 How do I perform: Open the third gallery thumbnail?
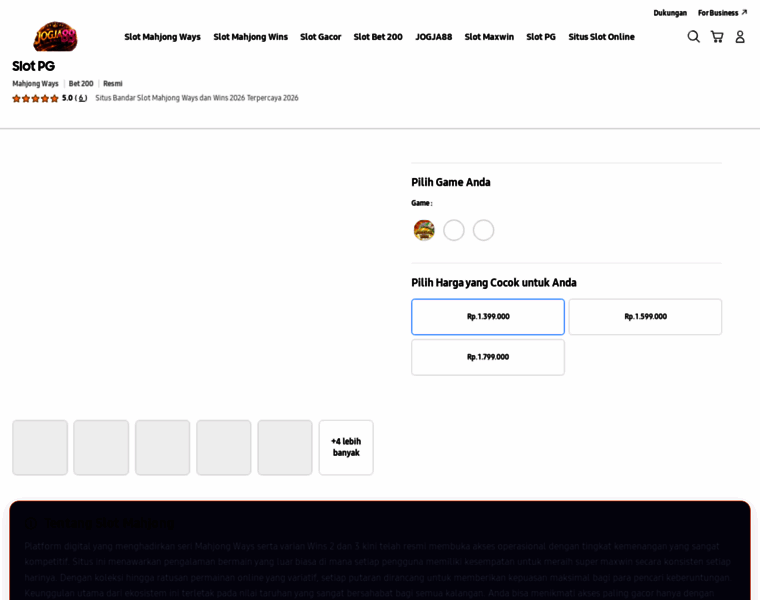point(162,447)
